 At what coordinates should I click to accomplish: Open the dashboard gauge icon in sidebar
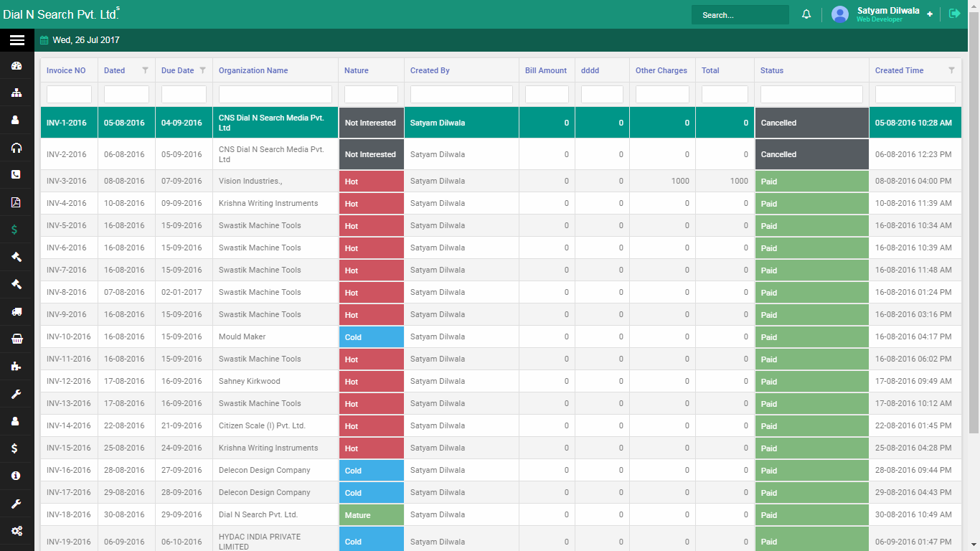click(x=17, y=66)
